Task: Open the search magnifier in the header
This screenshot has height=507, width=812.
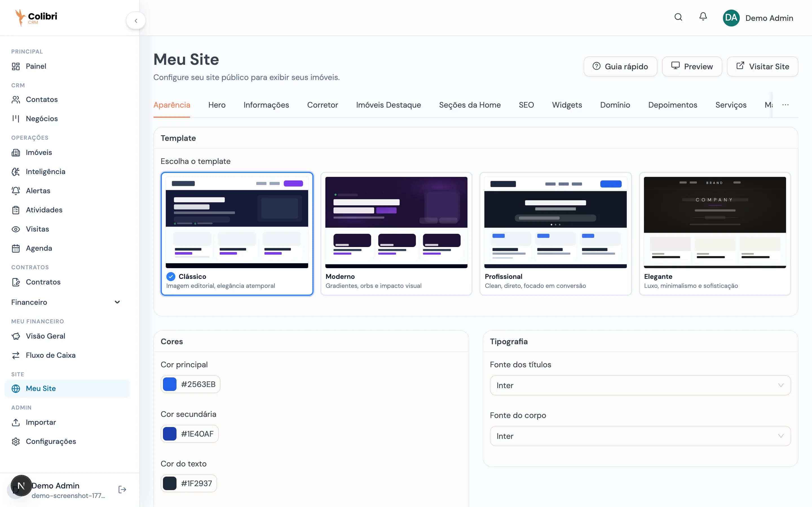Action: (x=678, y=17)
